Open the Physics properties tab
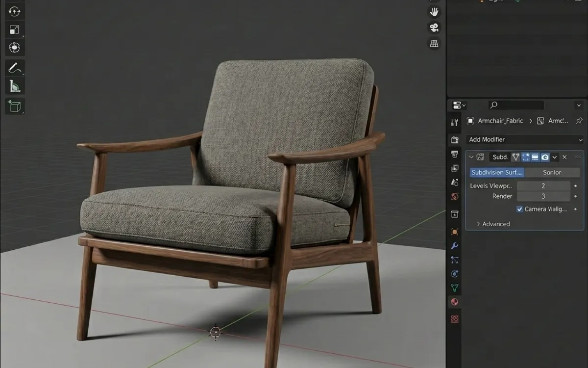 click(455, 274)
